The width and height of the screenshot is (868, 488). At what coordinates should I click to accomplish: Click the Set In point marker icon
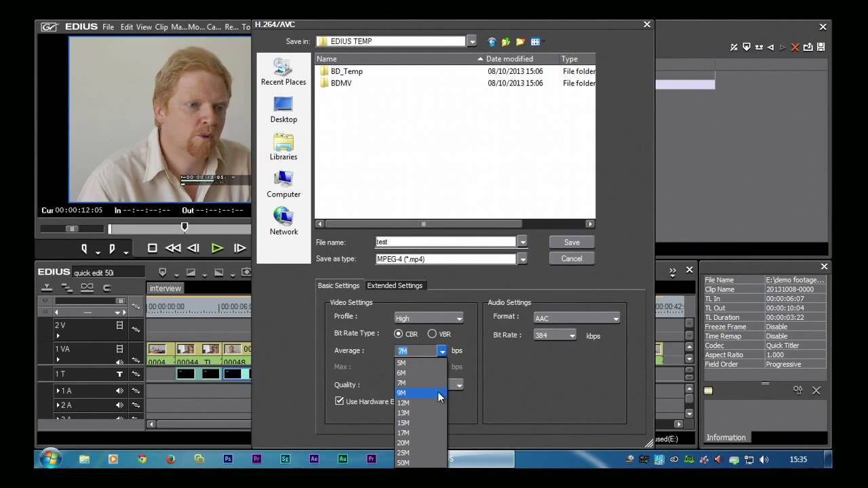point(85,249)
